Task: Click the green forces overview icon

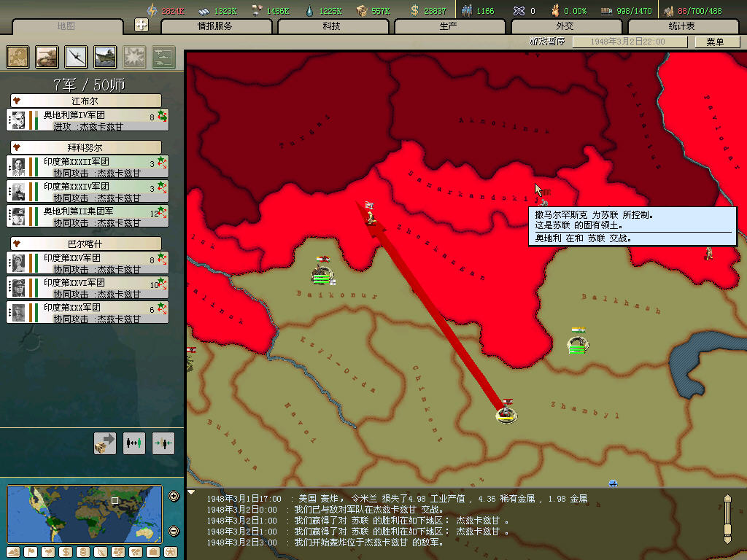Action: click(x=163, y=57)
